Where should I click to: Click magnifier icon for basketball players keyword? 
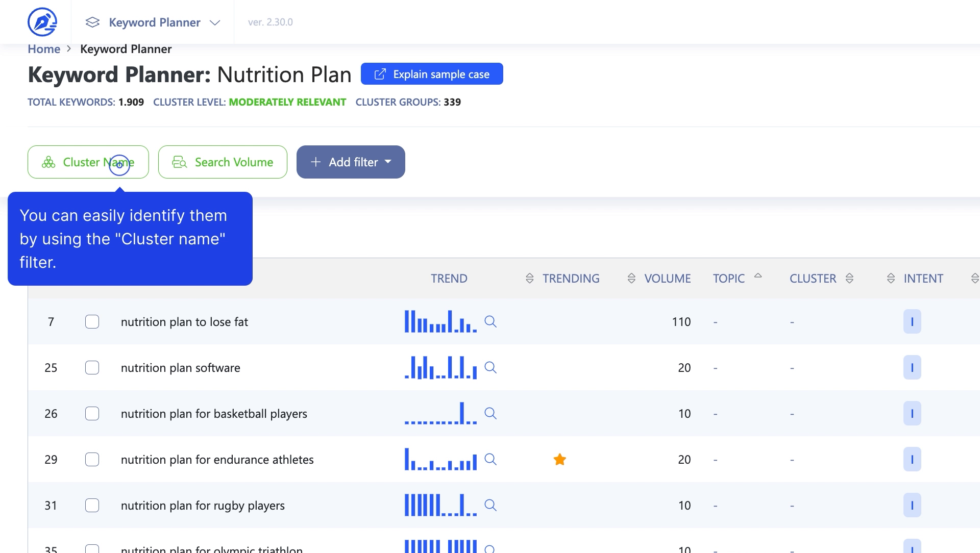[x=491, y=413]
